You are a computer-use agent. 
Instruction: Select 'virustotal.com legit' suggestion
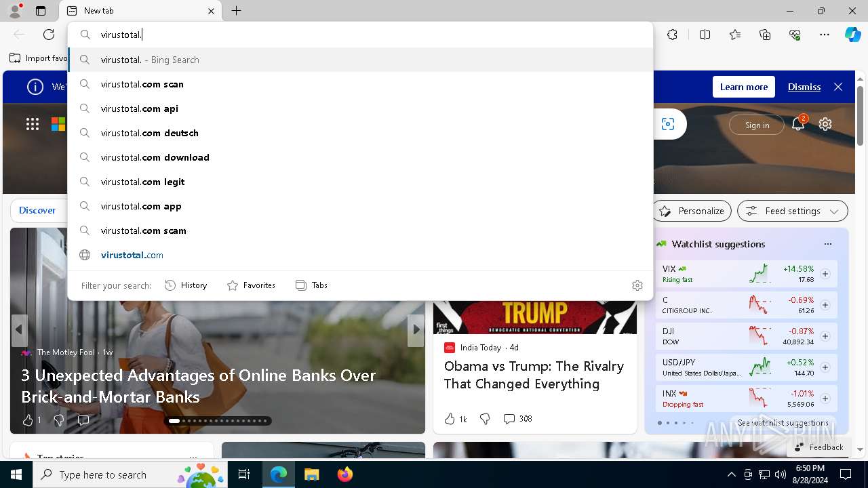pyautogui.click(x=361, y=182)
